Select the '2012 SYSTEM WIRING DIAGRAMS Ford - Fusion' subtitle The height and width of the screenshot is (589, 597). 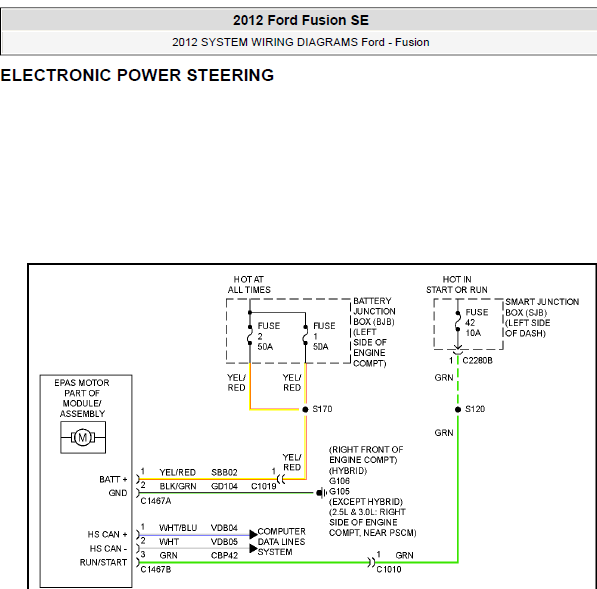click(300, 42)
